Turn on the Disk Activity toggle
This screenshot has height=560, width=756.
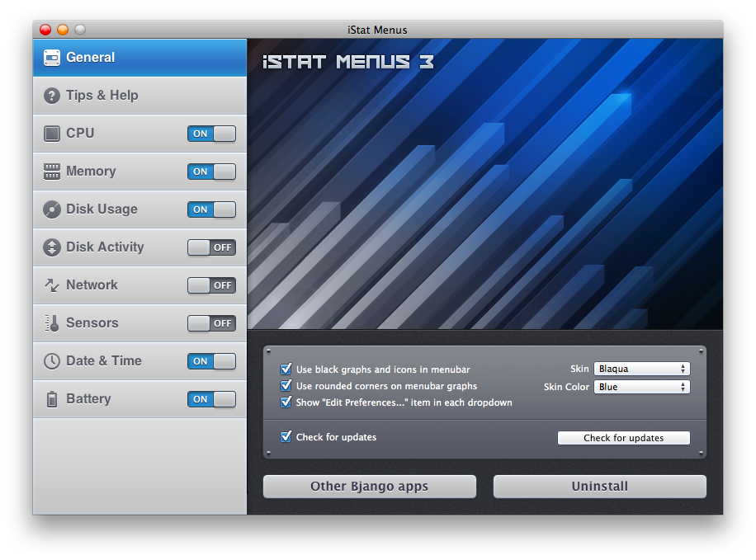[x=211, y=247]
